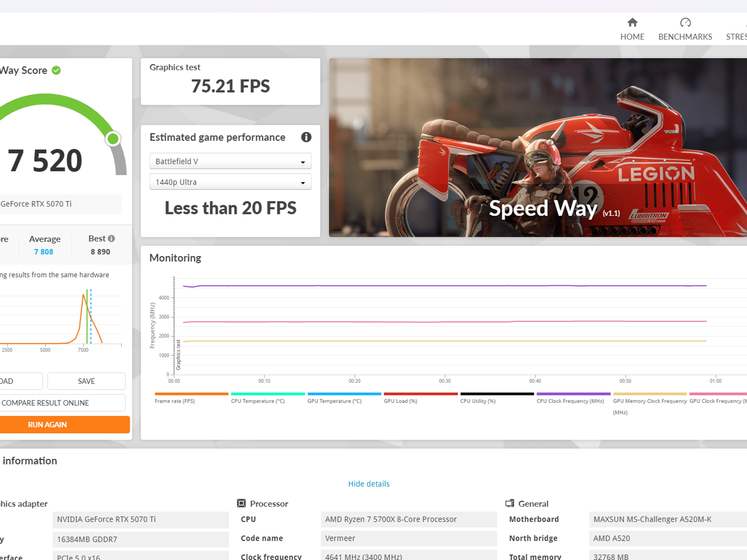Screen dimensions: 747x560
Task: Click the Processor chip icon
Action: (x=241, y=503)
